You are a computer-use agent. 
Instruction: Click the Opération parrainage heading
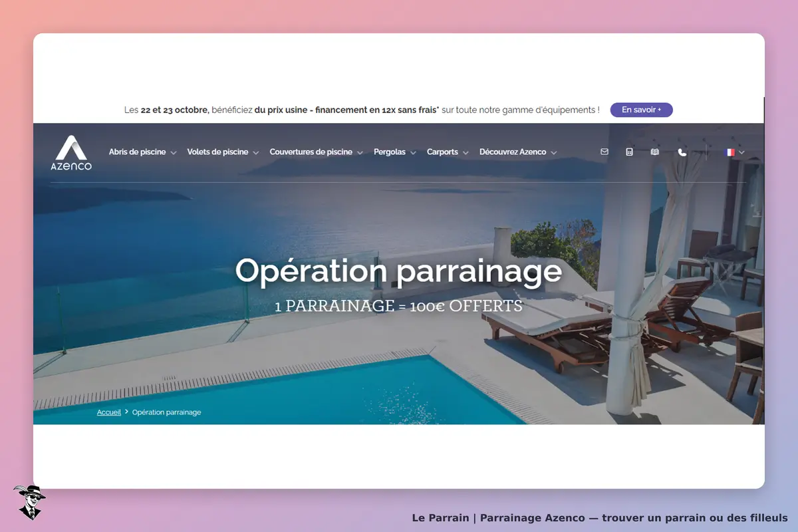[x=398, y=271]
